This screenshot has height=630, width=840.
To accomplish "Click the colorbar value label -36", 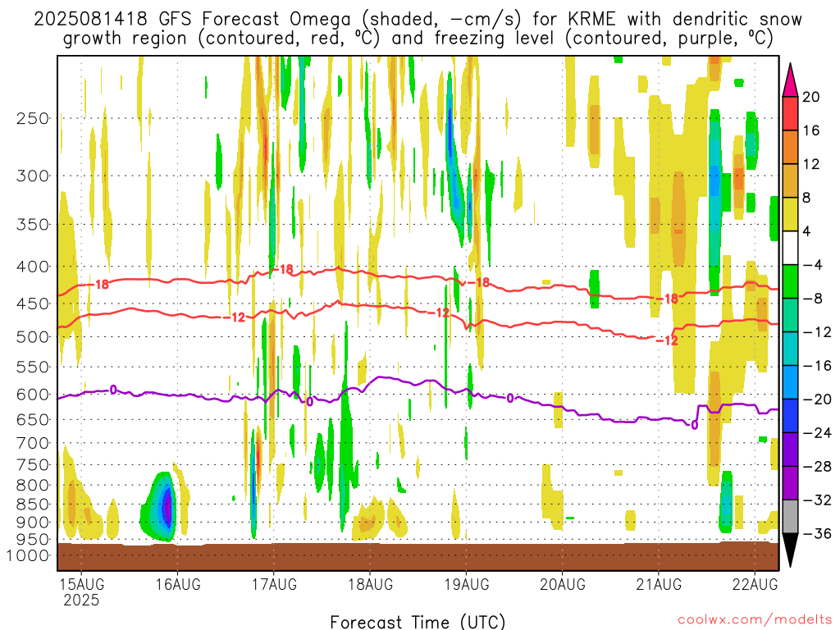I will (x=818, y=533).
